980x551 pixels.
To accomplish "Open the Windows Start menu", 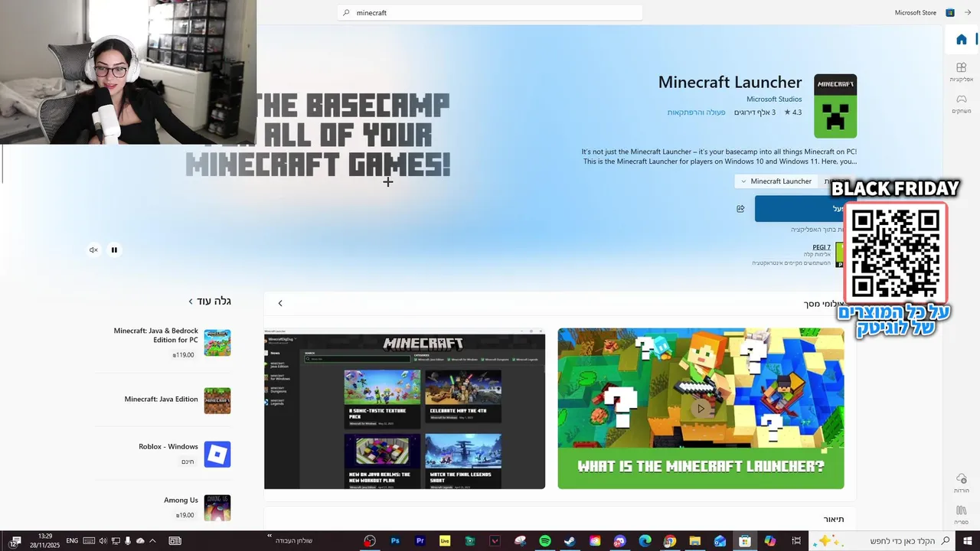I will point(968,541).
